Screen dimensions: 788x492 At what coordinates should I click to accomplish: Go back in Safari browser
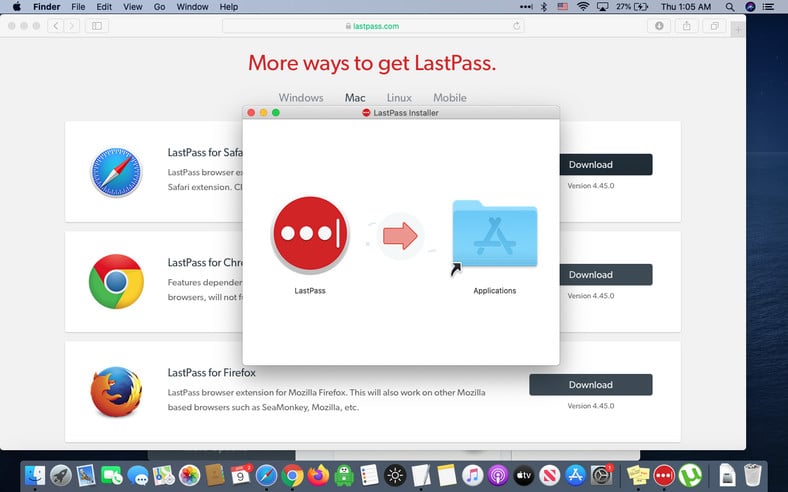click(x=55, y=26)
